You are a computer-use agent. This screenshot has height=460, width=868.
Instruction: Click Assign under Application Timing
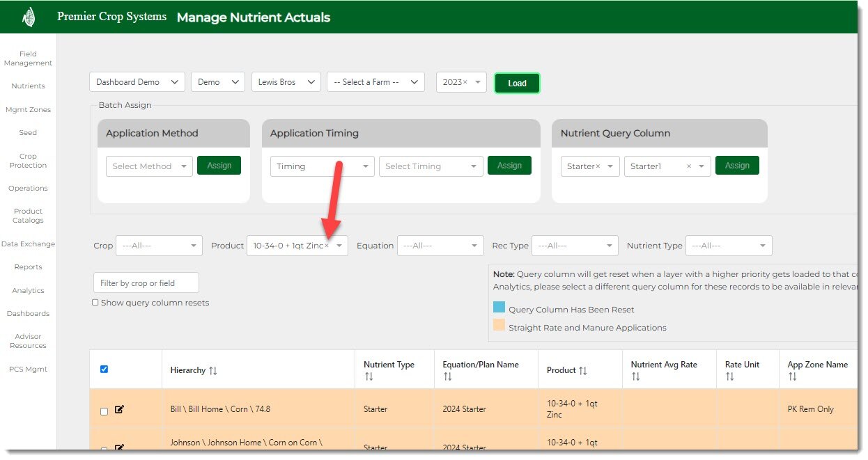click(509, 166)
